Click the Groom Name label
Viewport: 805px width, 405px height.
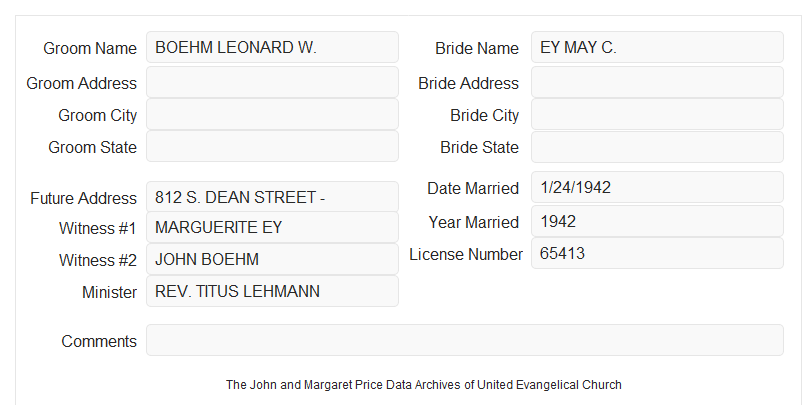[90, 48]
